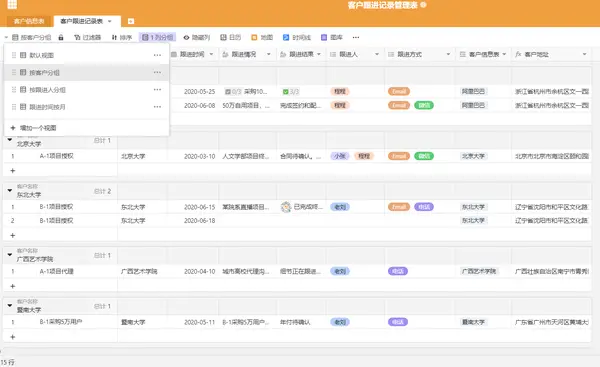Open the toolbar more options ellipsis
600x367 pixels.
pyautogui.click(x=356, y=37)
